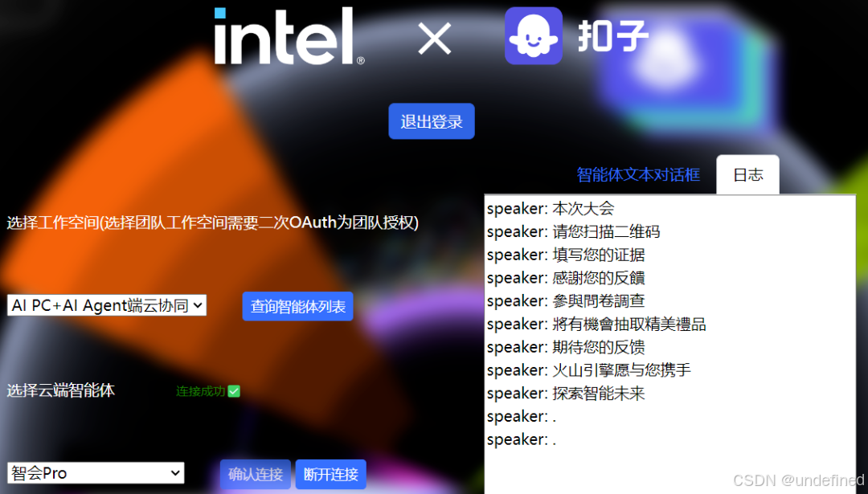Click the 选择工作空间 instruction label
This screenshot has width=868, height=494.
tap(212, 223)
